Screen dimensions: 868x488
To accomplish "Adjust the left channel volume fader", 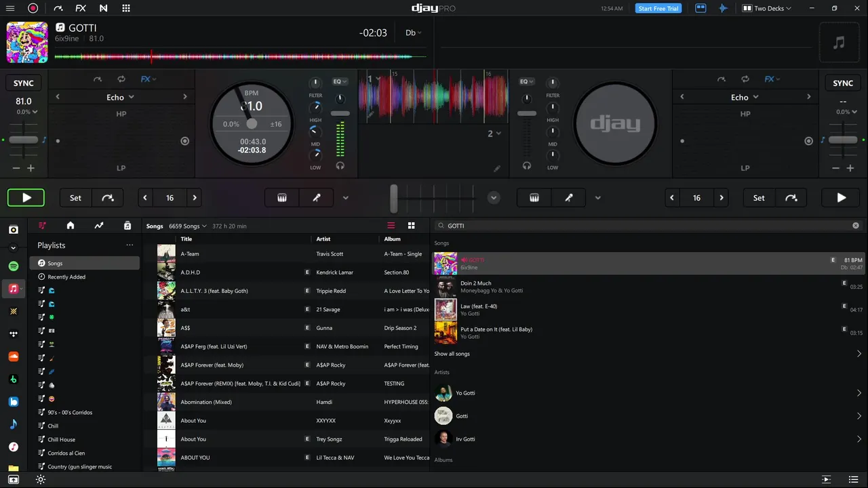I will pos(340,113).
